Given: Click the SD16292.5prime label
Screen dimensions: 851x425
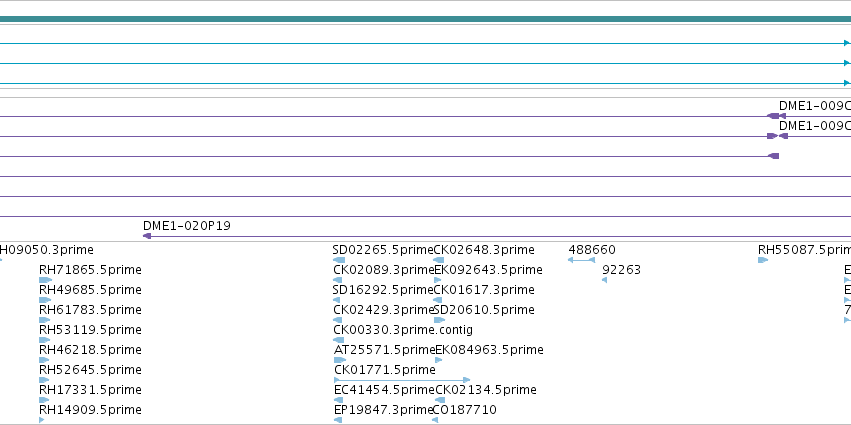Looking at the screenshot, I should click(383, 290).
